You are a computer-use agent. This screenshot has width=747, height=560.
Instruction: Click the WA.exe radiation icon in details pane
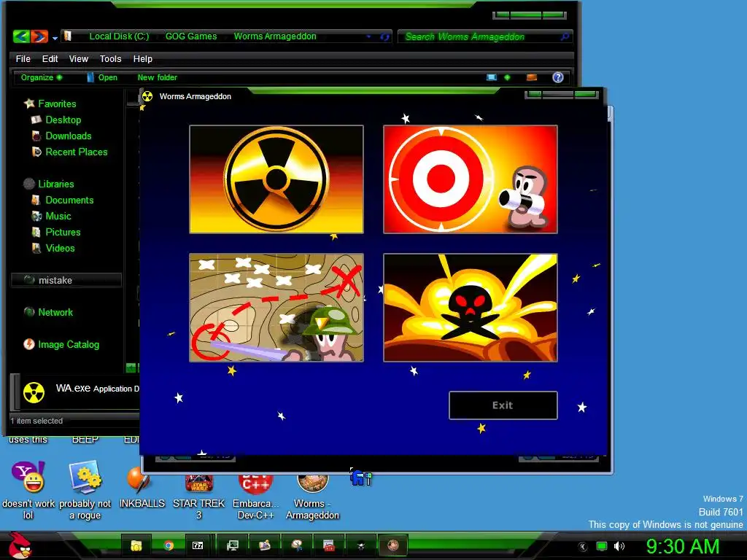tap(34, 393)
